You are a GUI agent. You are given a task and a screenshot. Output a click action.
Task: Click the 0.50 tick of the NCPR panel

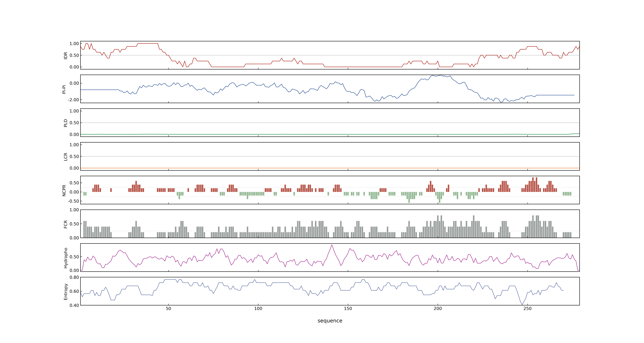point(74,183)
